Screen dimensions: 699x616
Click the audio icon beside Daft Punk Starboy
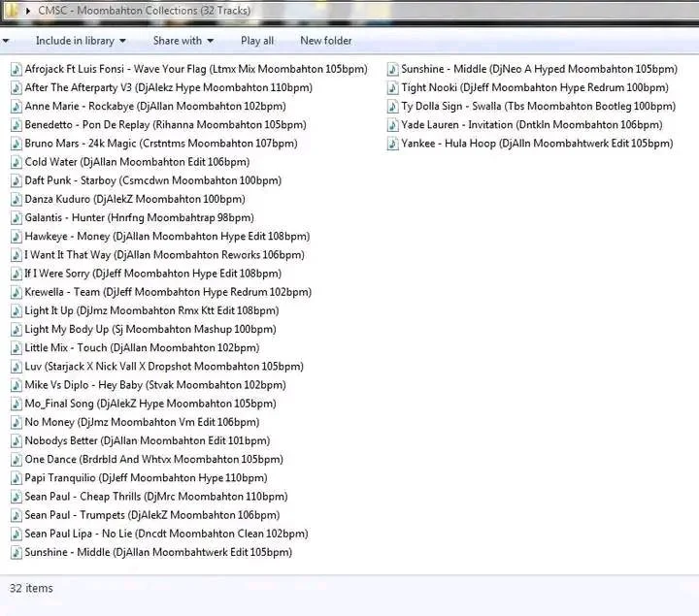17,180
